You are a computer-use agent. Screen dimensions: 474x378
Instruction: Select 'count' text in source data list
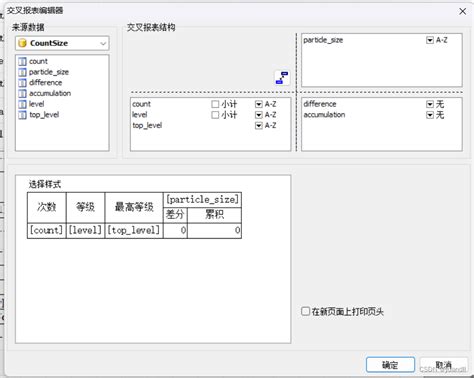click(38, 61)
